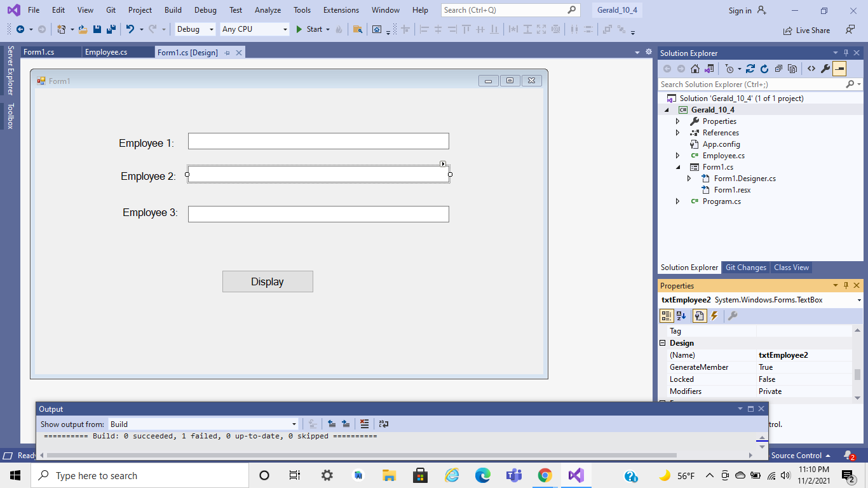The image size is (868, 488).
Task: Expand the Form1.cs tree node
Action: click(677, 166)
